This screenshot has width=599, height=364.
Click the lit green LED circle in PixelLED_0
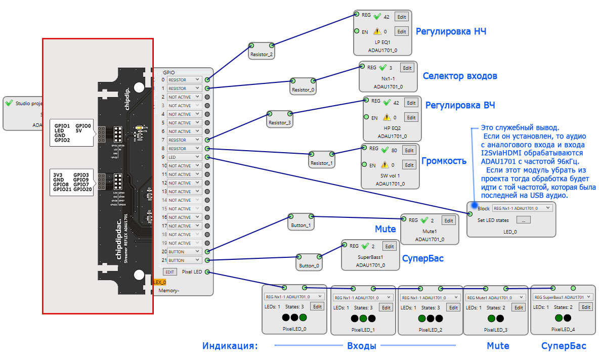[x=303, y=317]
